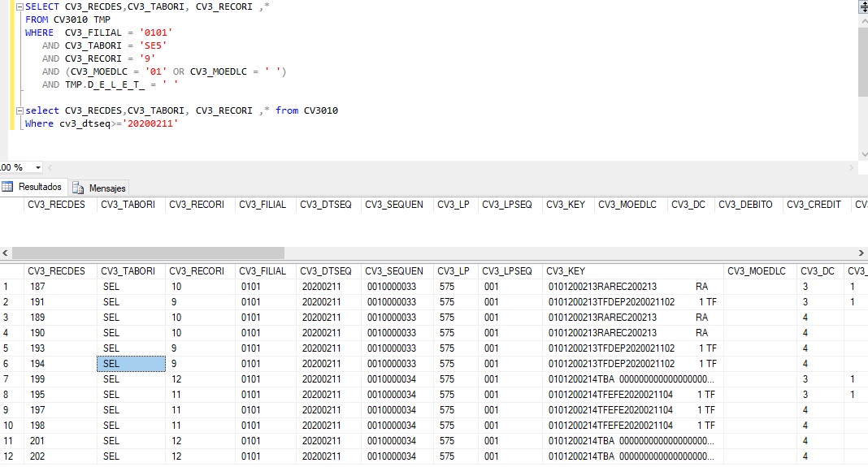This screenshot has width=868, height=467.
Task: Click the CV3_KEY cell in row 8
Action: coord(631,395)
